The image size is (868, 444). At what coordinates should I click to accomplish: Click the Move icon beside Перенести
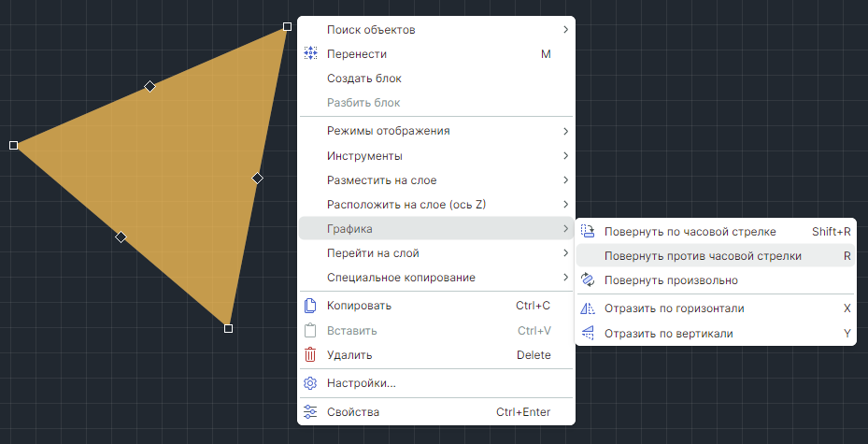[x=310, y=53]
